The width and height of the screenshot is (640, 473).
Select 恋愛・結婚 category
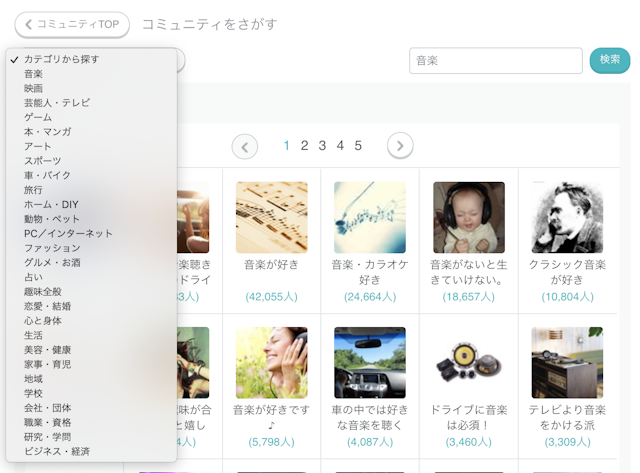(x=91, y=306)
